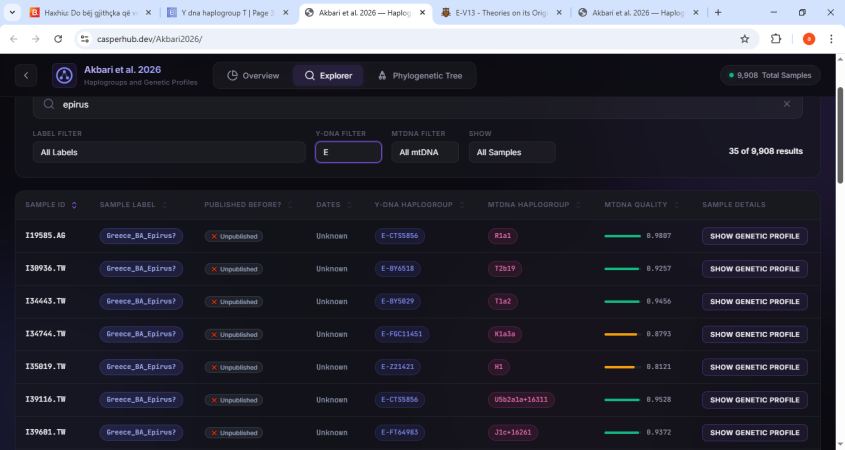Sort by Published Before column

[248, 205]
